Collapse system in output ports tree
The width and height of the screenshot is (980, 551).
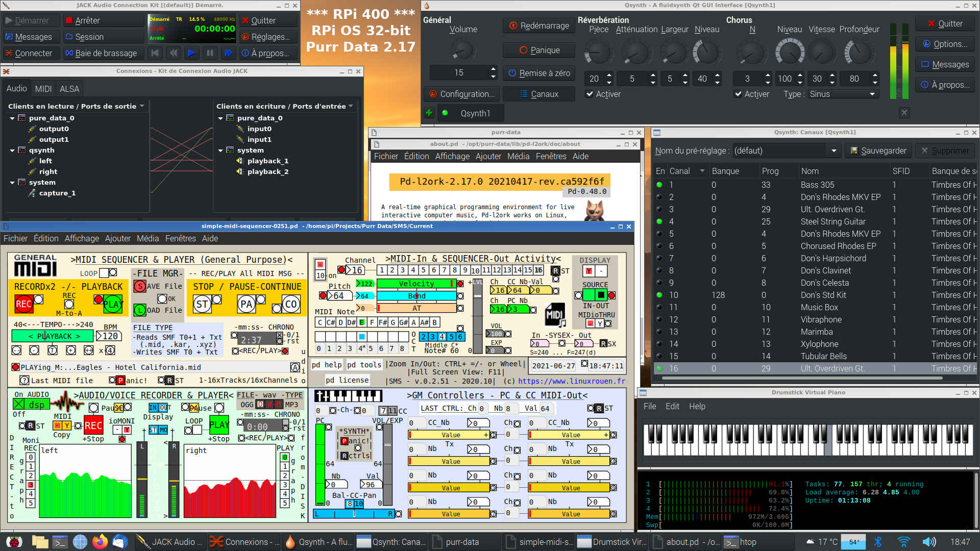tap(12, 182)
